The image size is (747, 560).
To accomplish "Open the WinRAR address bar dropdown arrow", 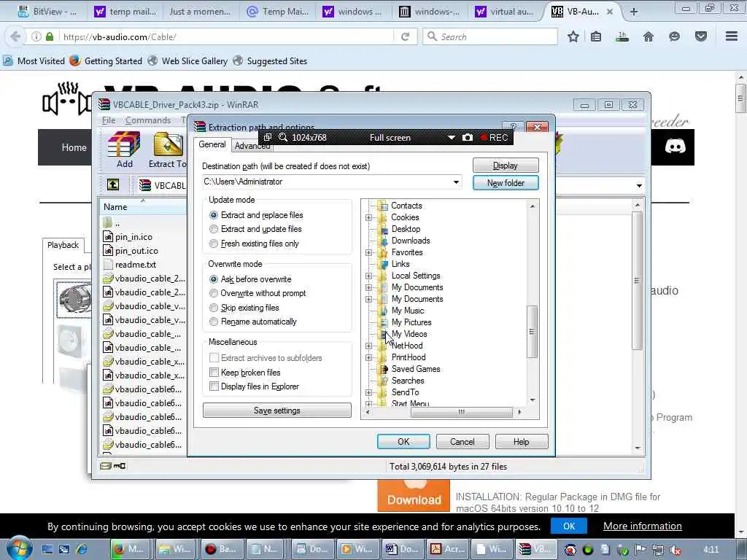I will point(639,185).
